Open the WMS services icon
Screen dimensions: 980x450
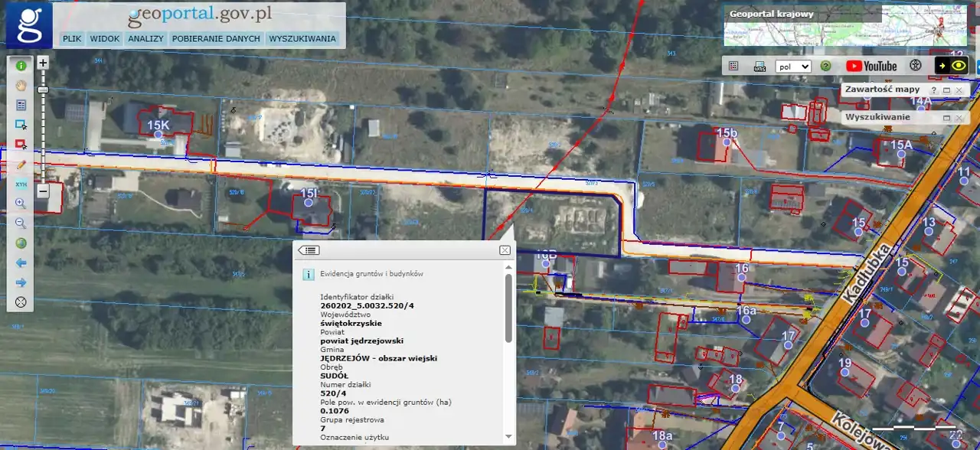(759, 66)
